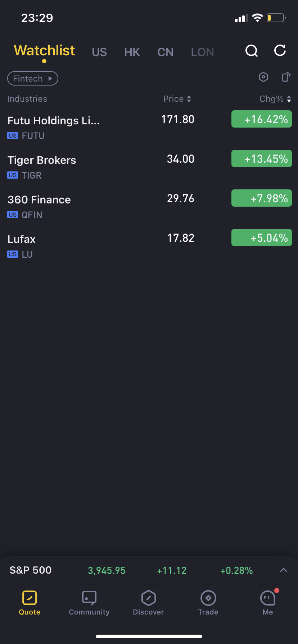Viewport: 298px width, 644px height.
Task: Open the search magnifier icon
Action: pos(252,51)
